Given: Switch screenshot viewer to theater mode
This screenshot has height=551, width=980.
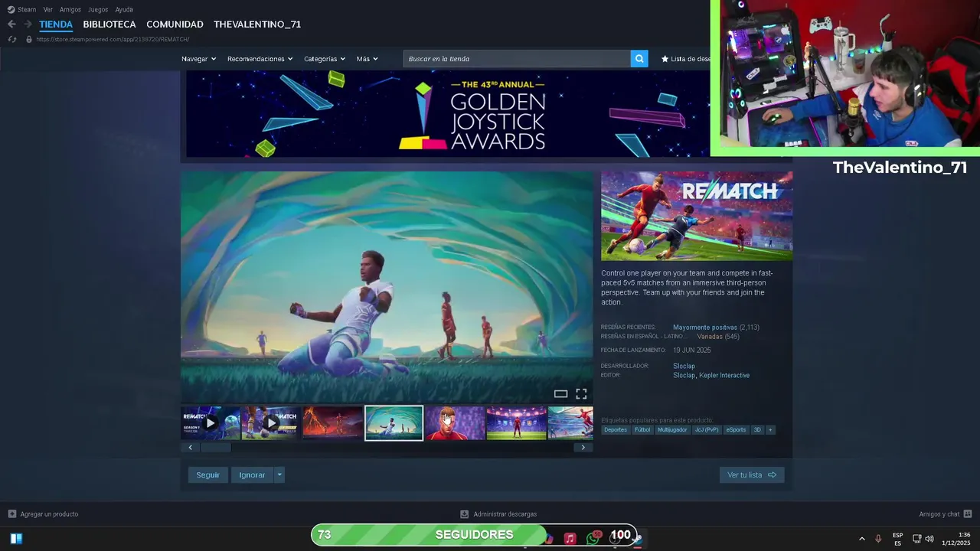Looking at the screenshot, I should pos(560,394).
